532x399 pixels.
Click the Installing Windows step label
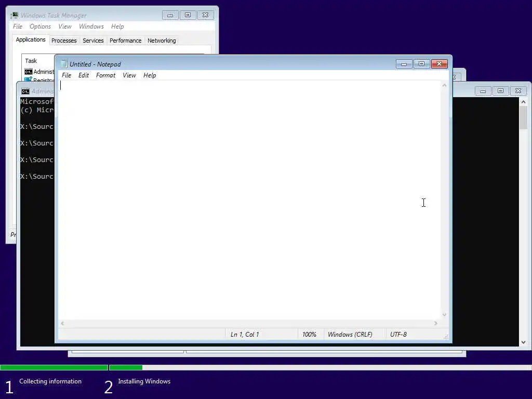[144, 381]
